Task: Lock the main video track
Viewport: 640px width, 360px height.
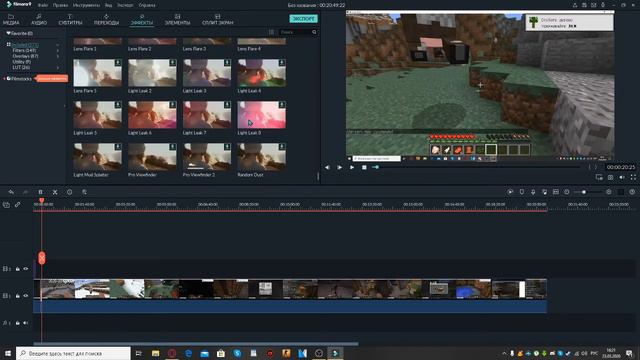Action: click(18, 296)
